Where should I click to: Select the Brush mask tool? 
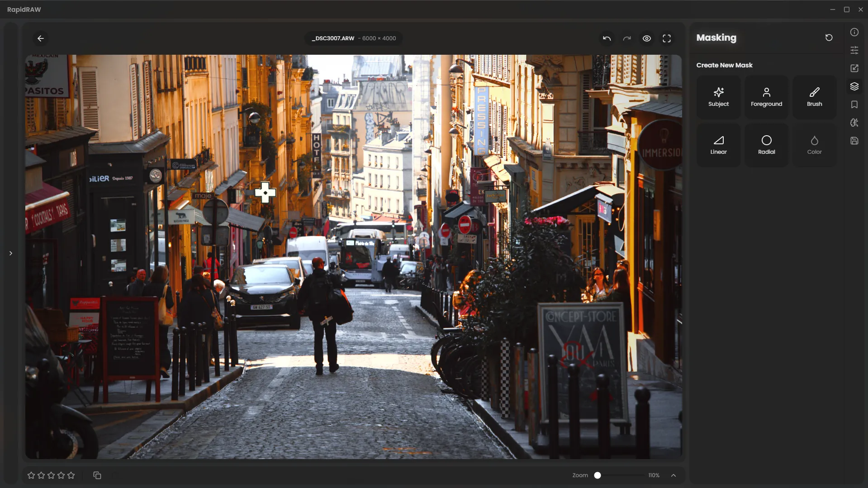[814, 97]
